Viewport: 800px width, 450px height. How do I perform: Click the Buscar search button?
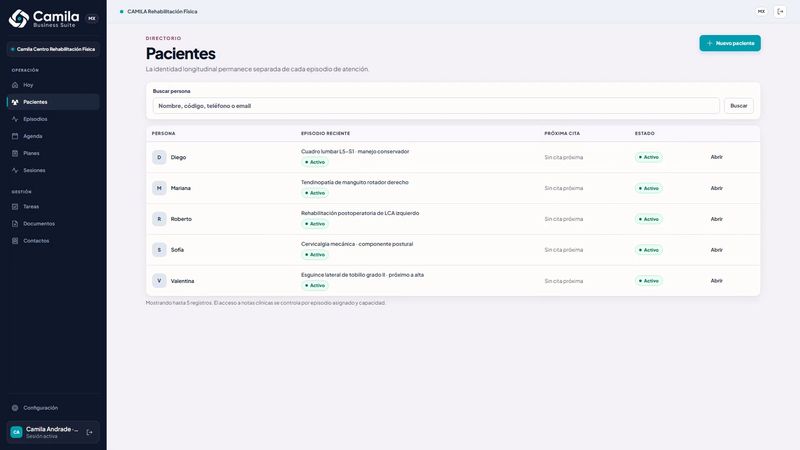738,106
